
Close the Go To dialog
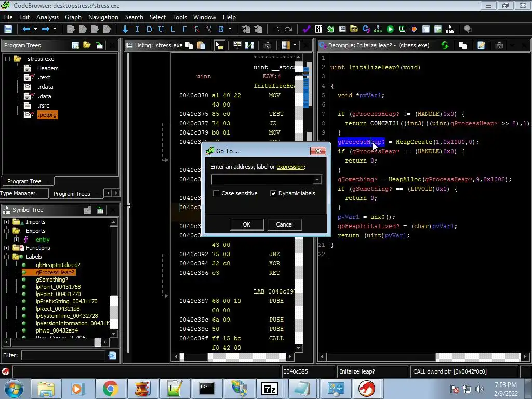click(x=318, y=151)
